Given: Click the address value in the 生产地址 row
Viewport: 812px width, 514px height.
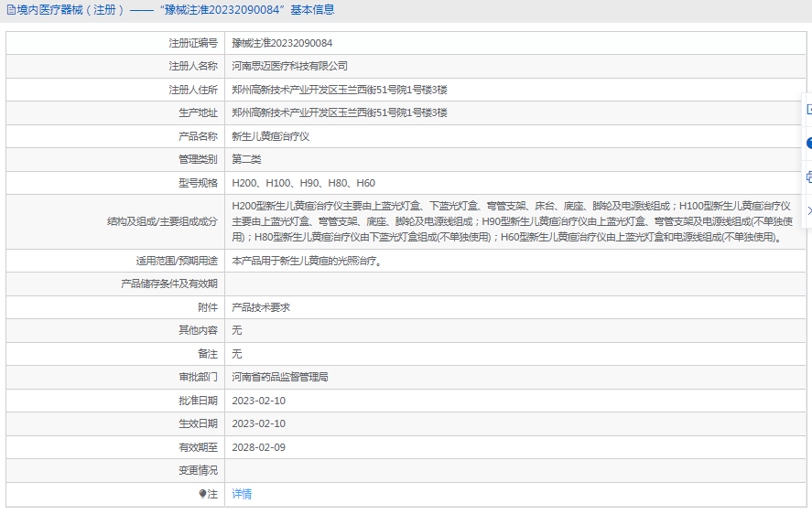Looking at the screenshot, I should [340, 112].
